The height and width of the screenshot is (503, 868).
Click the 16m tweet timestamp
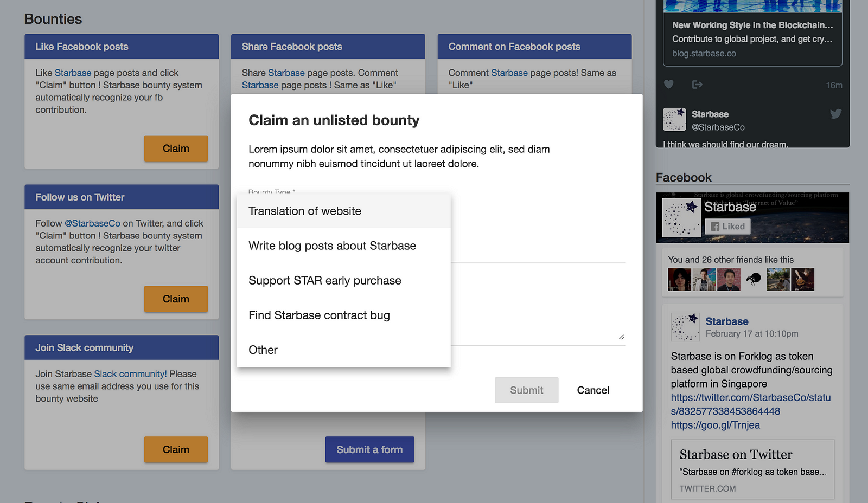coord(834,85)
